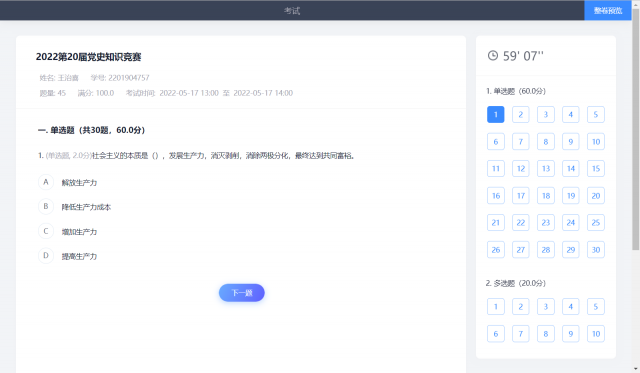Pick answer option D circle
The height and width of the screenshot is (373, 640).
click(46, 255)
